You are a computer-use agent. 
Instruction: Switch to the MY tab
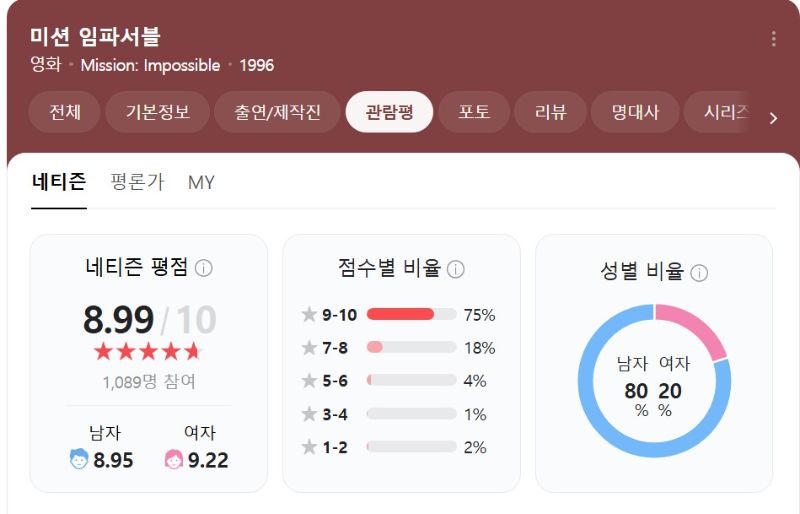(201, 183)
